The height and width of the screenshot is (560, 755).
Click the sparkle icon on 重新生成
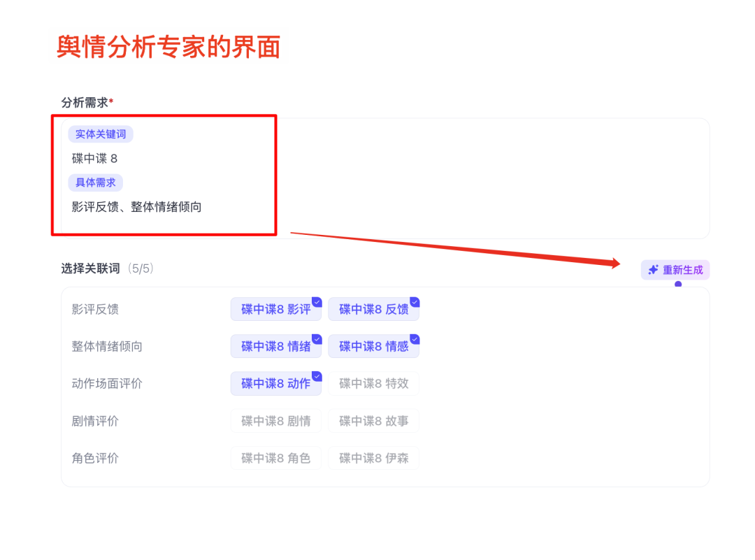coord(654,270)
